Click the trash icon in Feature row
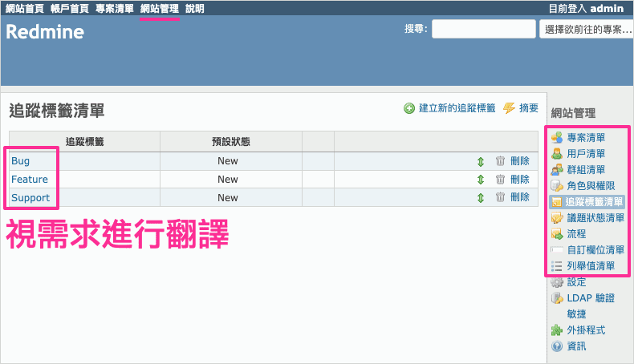Screen dimensions: 634x364 500,179
